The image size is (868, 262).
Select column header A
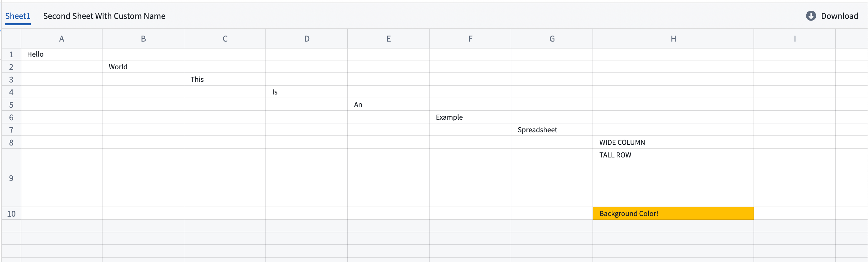point(62,38)
